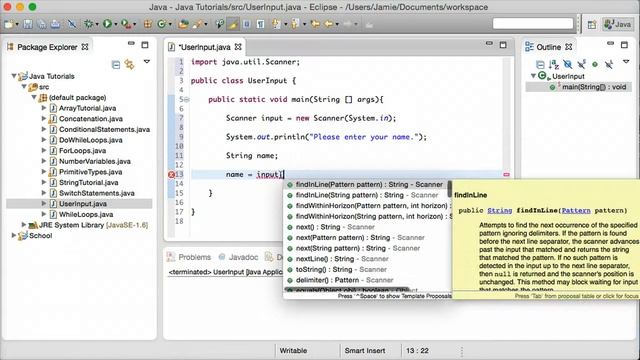Toggle Hide Fields in the Outline view

tap(567, 64)
